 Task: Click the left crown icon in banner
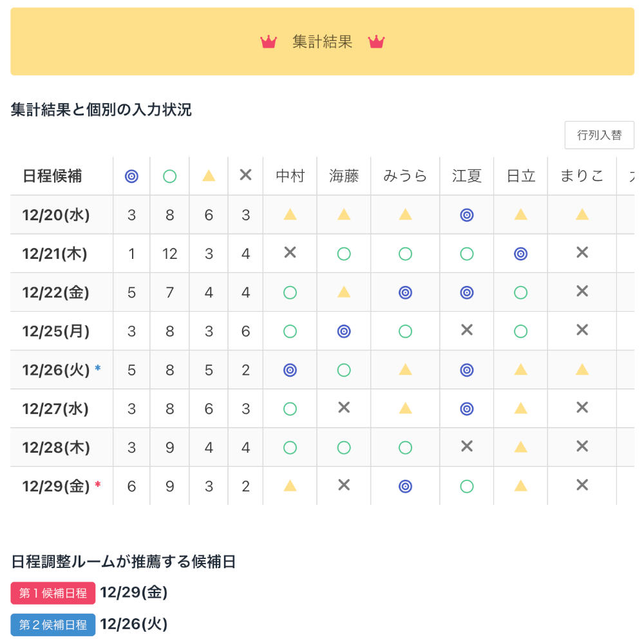click(x=269, y=43)
